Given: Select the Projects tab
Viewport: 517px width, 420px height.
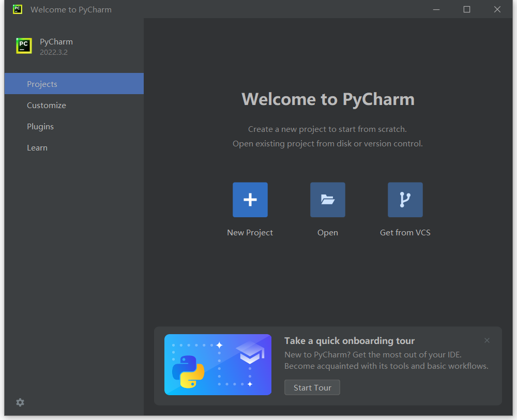Looking at the screenshot, I should click(74, 84).
